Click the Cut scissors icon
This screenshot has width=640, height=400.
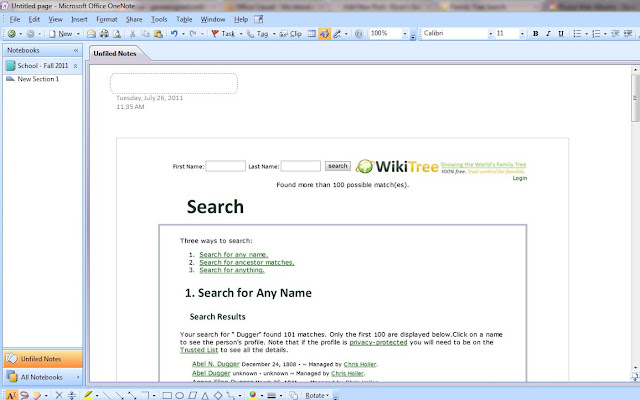[x=133, y=34]
